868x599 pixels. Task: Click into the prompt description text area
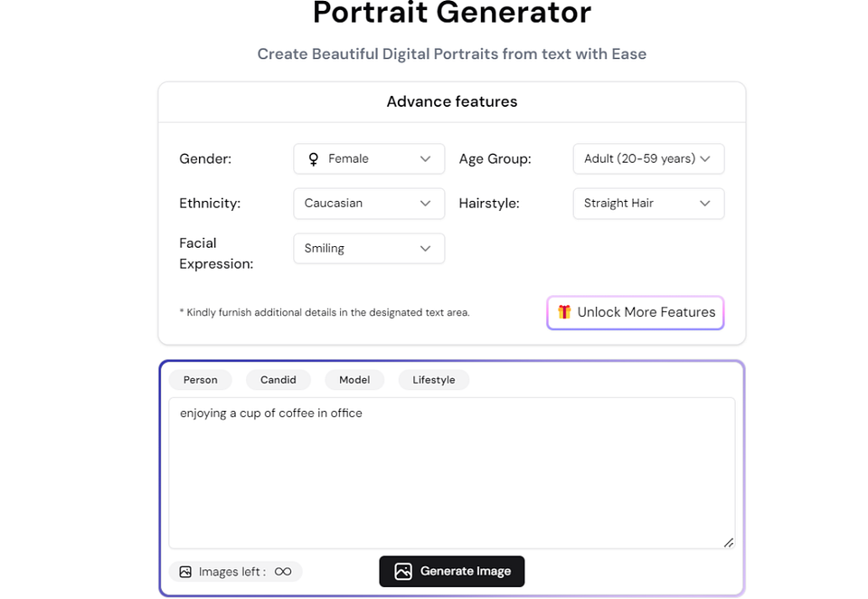pyautogui.click(x=452, y=472)
